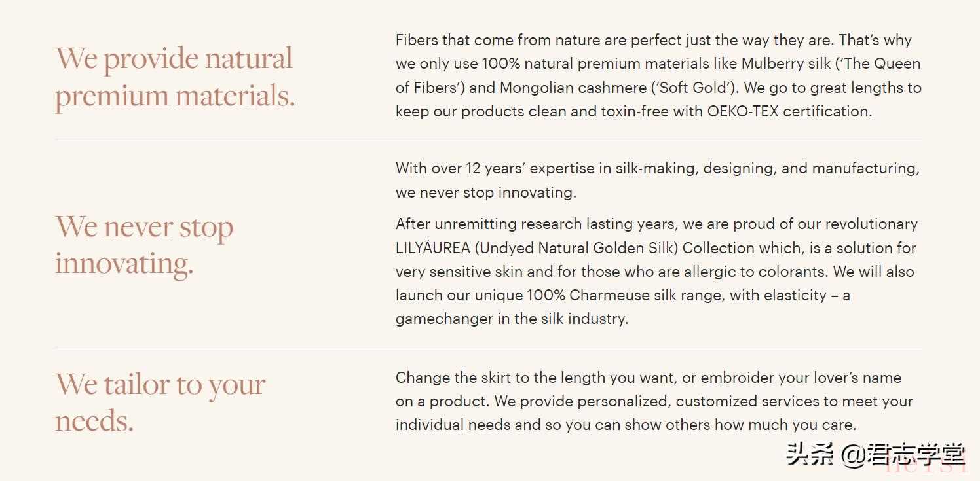Click the text 'OEKO-TEX certification'

788,111
